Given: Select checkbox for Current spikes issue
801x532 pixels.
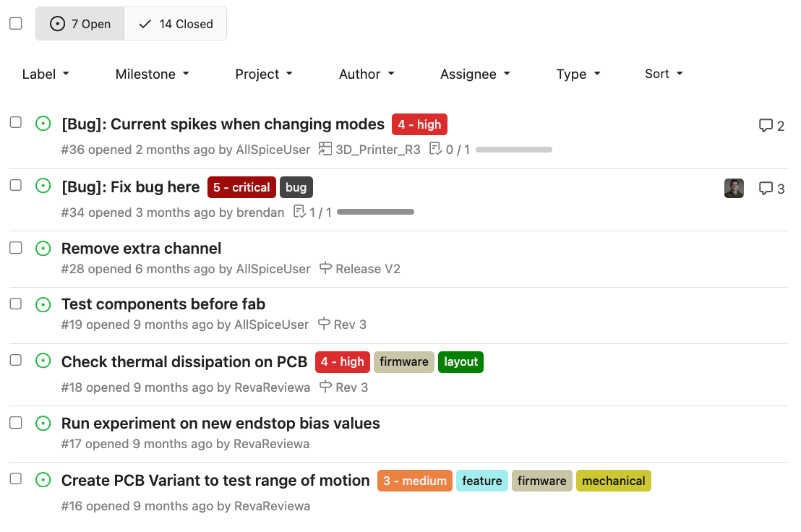Looking at the screenshot, I should (16, 122).
